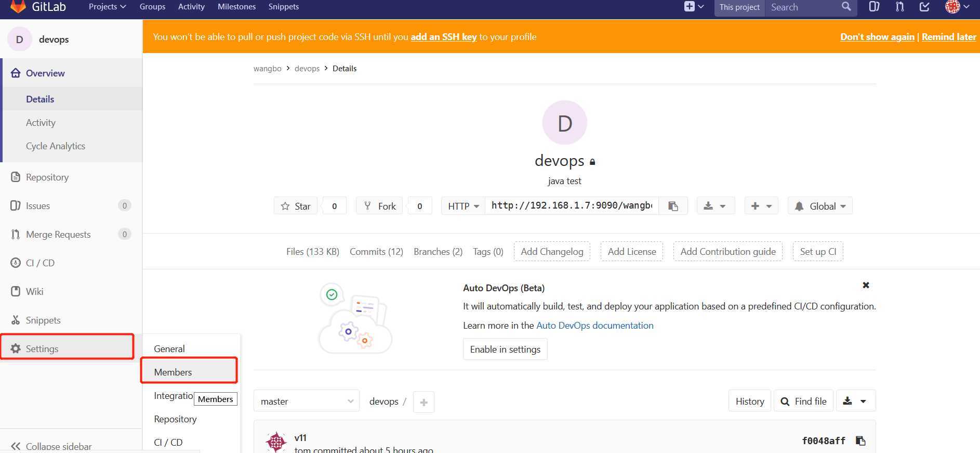Open the download dropdown beside Find file
Image resolution: width=980 pixels, height=453 pixels.
855,401
